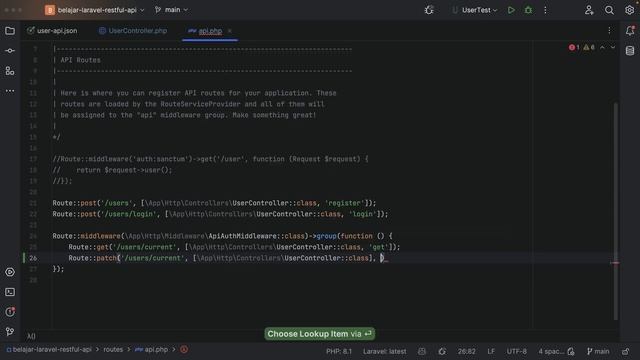Image resolution: width=640 pixels, height=360 pixels.
Task: Click 'register' string on line 21
Action: pyautogui.click(x=345, y=203)
